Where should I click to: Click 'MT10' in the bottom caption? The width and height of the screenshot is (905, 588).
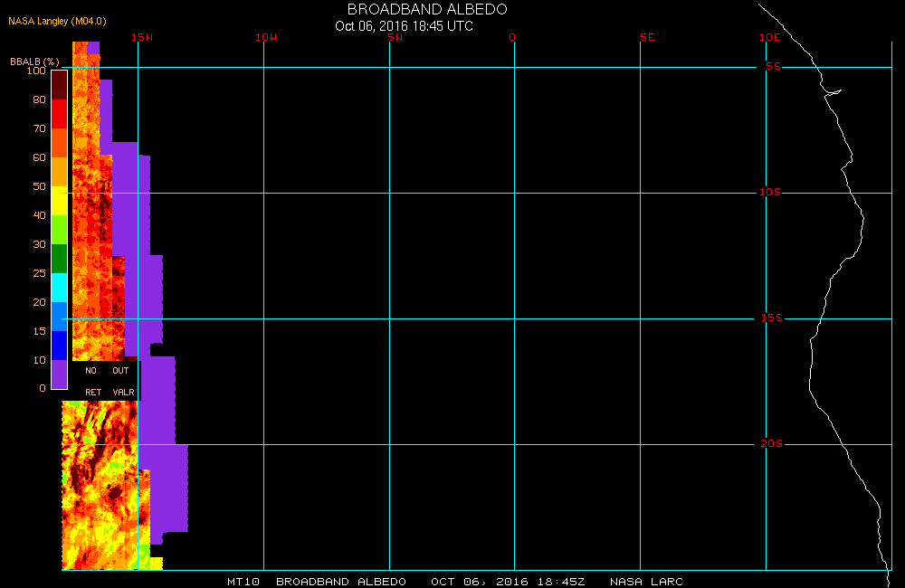pyautogui.click(x=243, y=582)
